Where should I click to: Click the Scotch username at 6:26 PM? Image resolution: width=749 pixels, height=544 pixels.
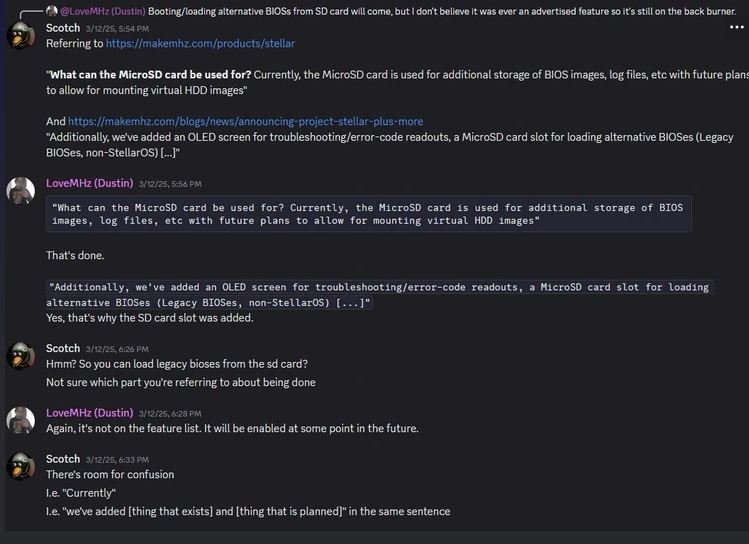(x=63, y=348)
